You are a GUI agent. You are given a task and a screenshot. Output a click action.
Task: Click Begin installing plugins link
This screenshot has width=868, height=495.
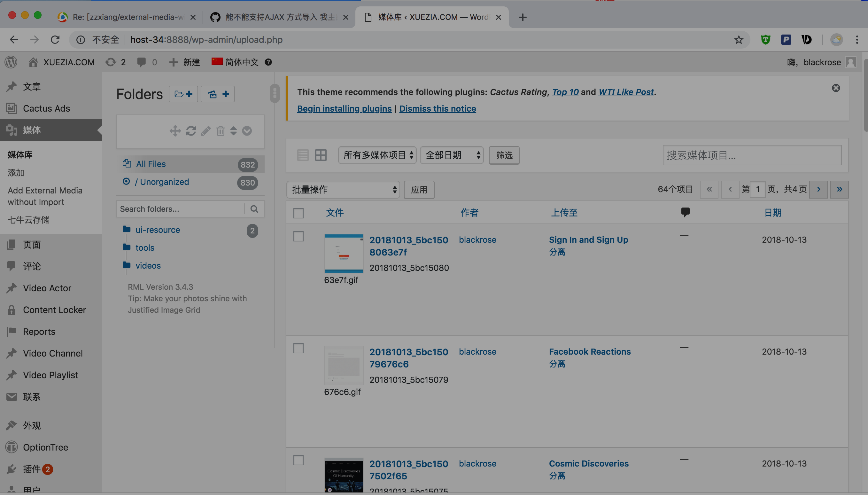[x=344, y=109]
